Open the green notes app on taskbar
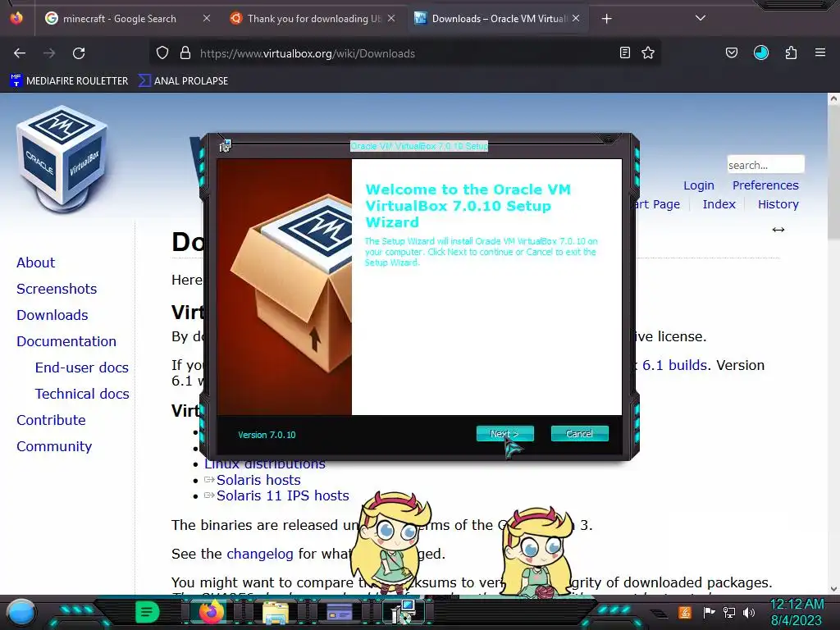This screenshot has width=840, height=630. [x=147, y=612]
